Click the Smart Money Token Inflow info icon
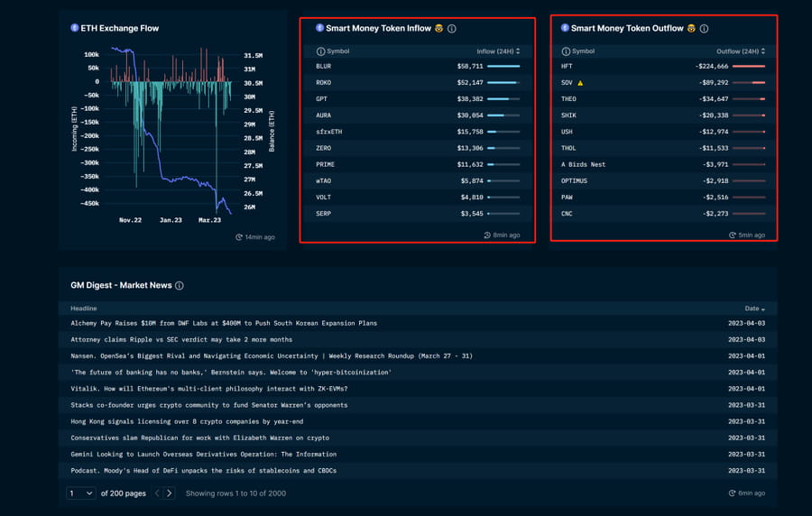812x516 pixels. [x=452, y=29]
